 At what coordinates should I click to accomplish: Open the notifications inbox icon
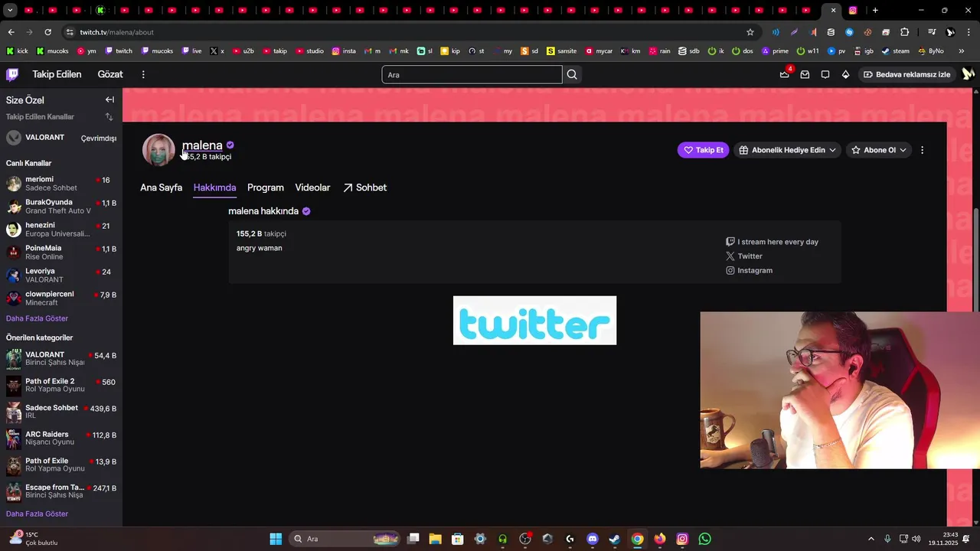click(805, 74)
